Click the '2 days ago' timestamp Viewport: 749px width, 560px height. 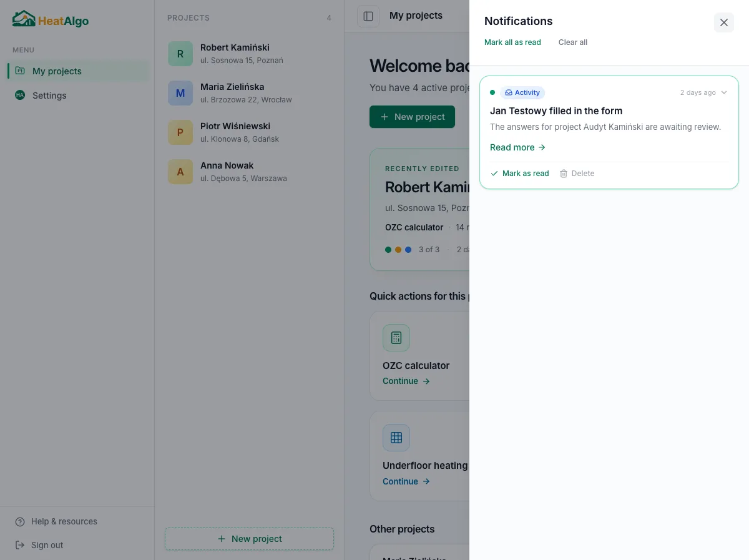point(698,92)
